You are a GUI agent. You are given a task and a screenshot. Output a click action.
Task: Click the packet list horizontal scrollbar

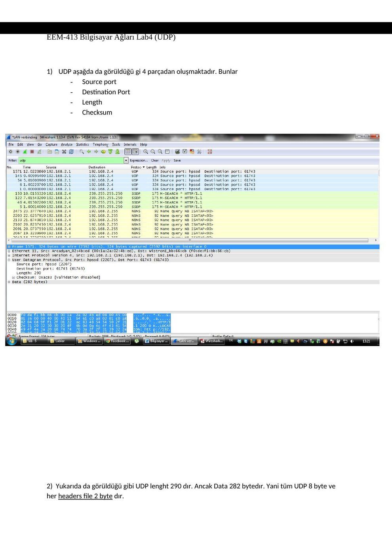pos(190,240)
